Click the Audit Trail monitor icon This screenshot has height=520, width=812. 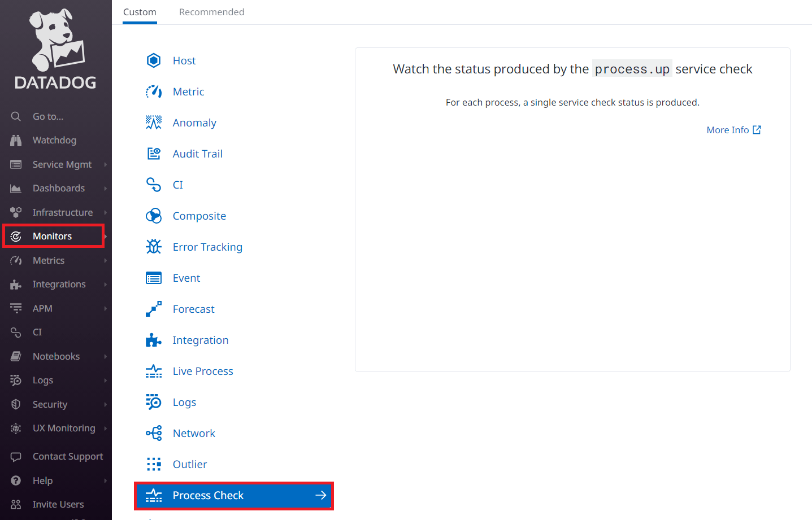click(154, 154)
